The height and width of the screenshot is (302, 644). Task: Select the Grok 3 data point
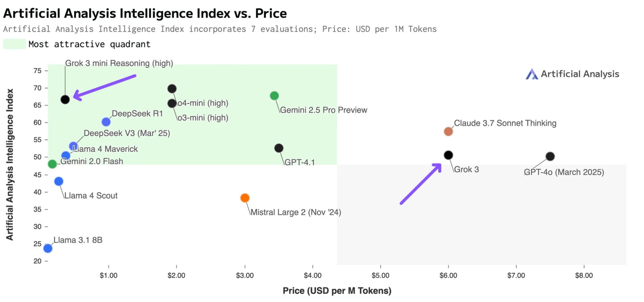click(448, 155)
